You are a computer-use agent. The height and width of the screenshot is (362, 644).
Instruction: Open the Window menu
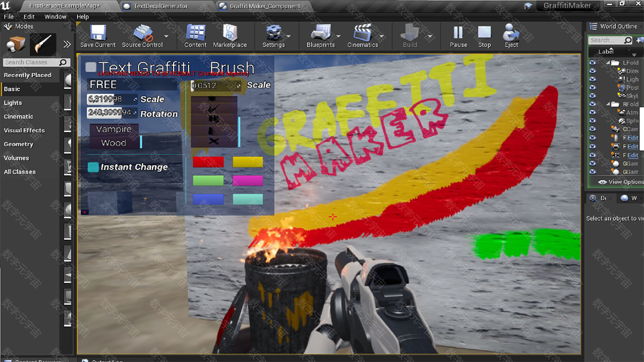click(x=55, y=17)
